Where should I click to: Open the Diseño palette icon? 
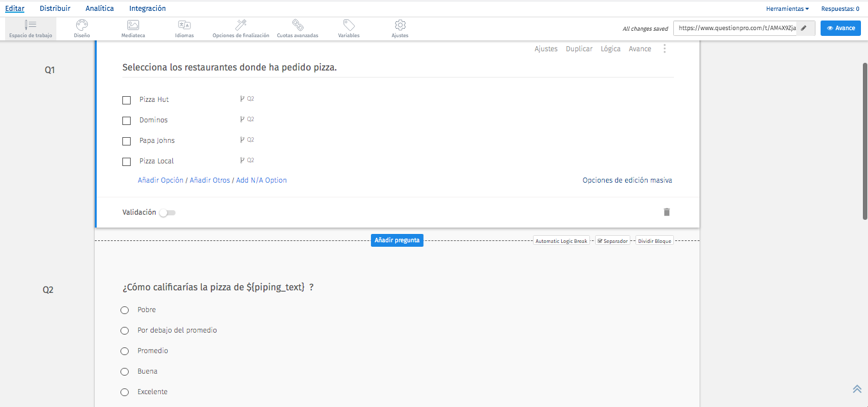82,26
